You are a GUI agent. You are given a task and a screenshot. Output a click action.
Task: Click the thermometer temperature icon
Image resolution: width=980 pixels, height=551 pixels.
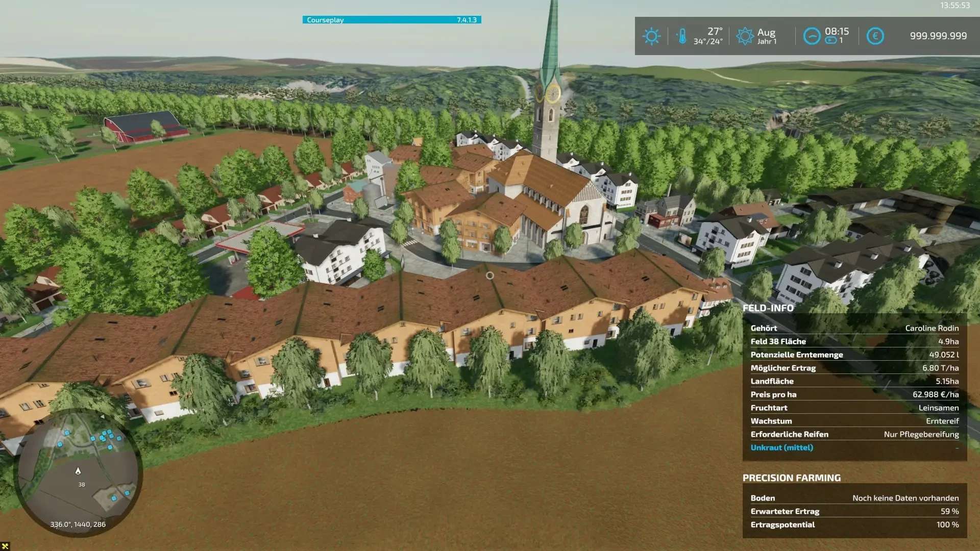682,36
